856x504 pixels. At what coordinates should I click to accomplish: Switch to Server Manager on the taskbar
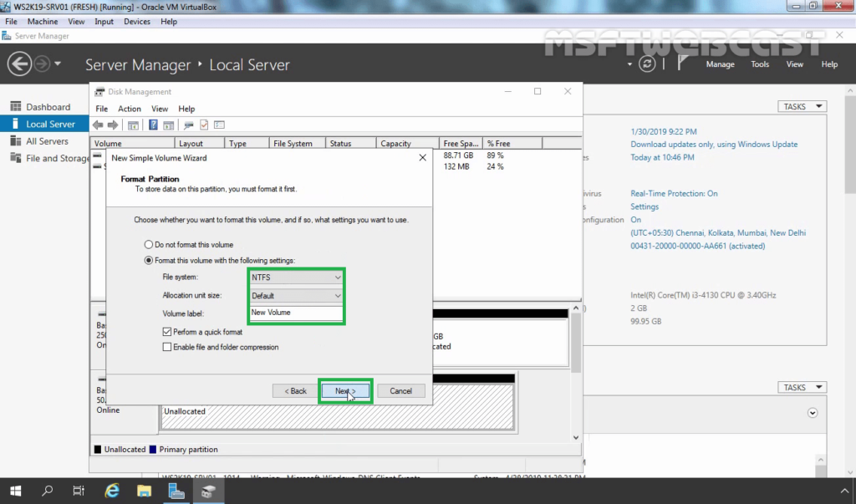[x=176, y=491]
